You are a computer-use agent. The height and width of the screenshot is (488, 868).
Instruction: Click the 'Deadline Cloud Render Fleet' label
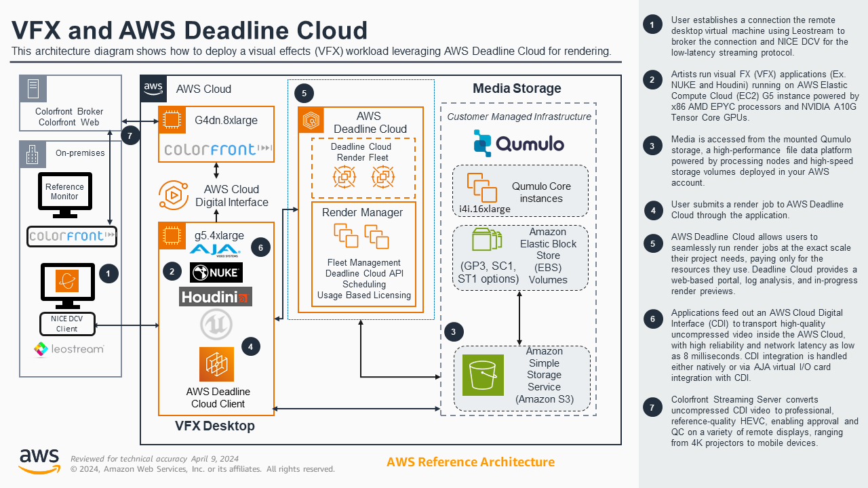pos(361,152)
